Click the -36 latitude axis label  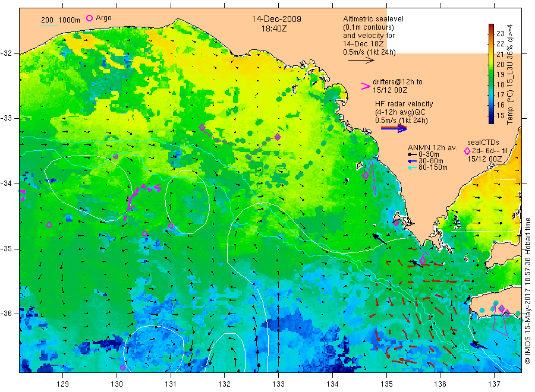(6, 313)
